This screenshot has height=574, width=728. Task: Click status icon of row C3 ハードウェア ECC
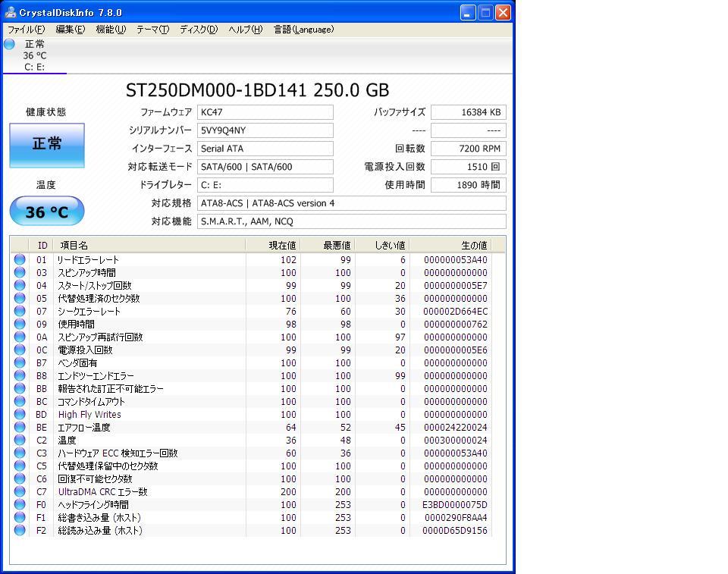click(20, 453)
